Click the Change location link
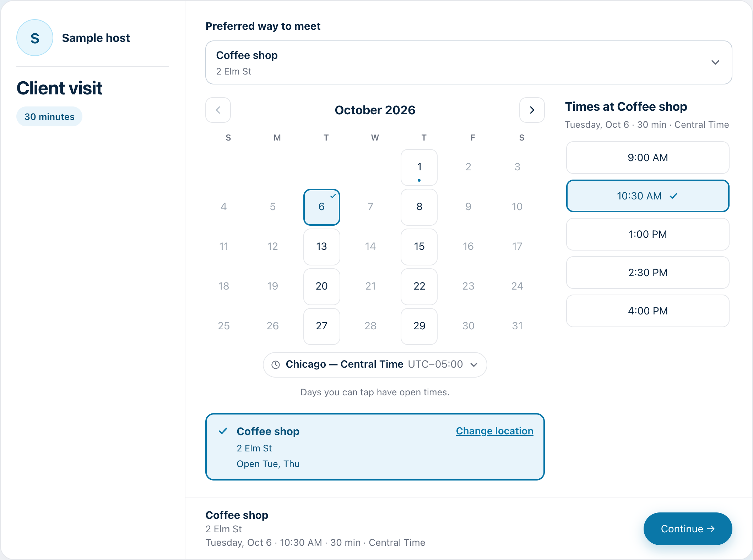Viewport: 753px width, 560px height. point(494,431)
